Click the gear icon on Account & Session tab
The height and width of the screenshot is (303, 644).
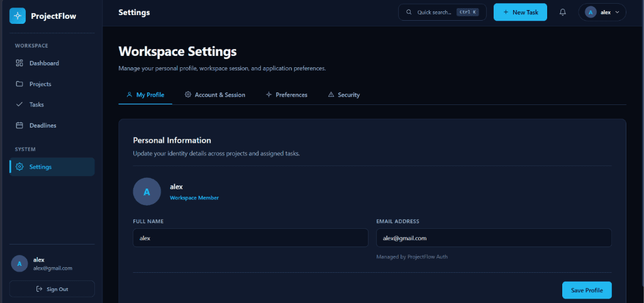tap(188, 94)
